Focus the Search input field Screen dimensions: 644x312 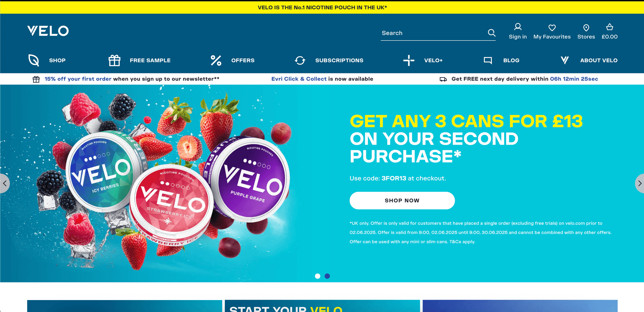[433, 33]
